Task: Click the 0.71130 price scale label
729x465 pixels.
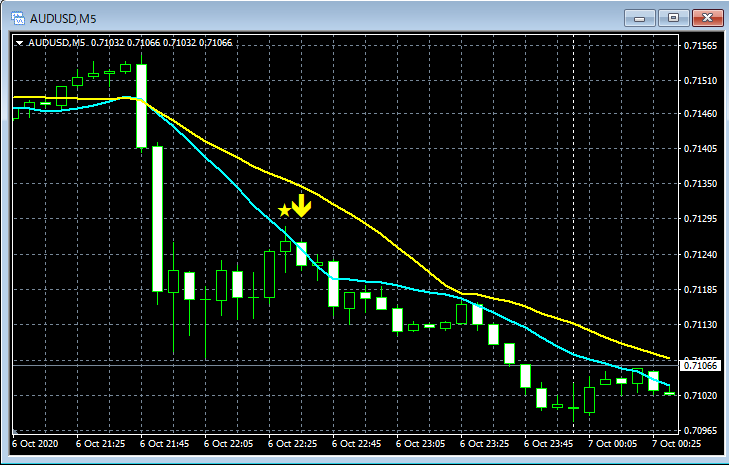Action: [701, 325]
